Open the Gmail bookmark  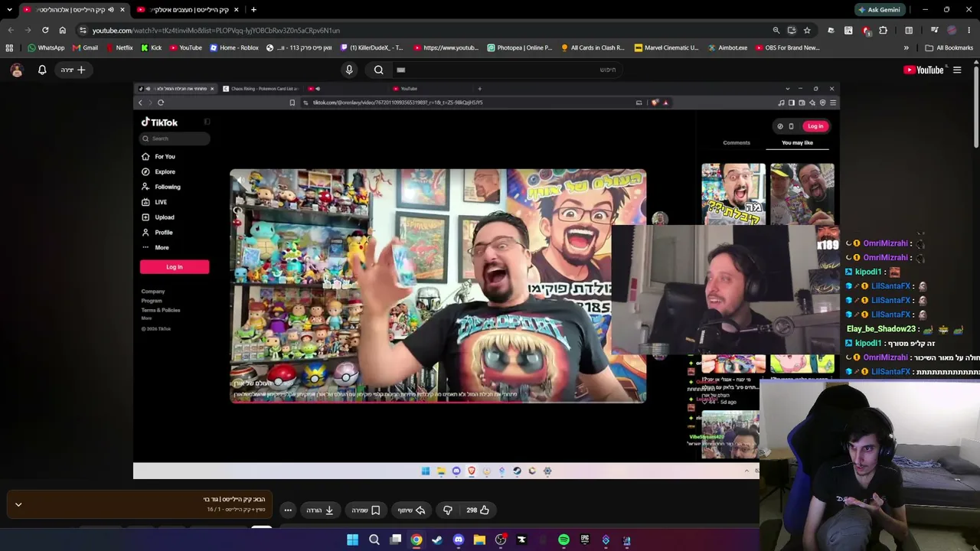pyautogui.click(x=84, y=47)
